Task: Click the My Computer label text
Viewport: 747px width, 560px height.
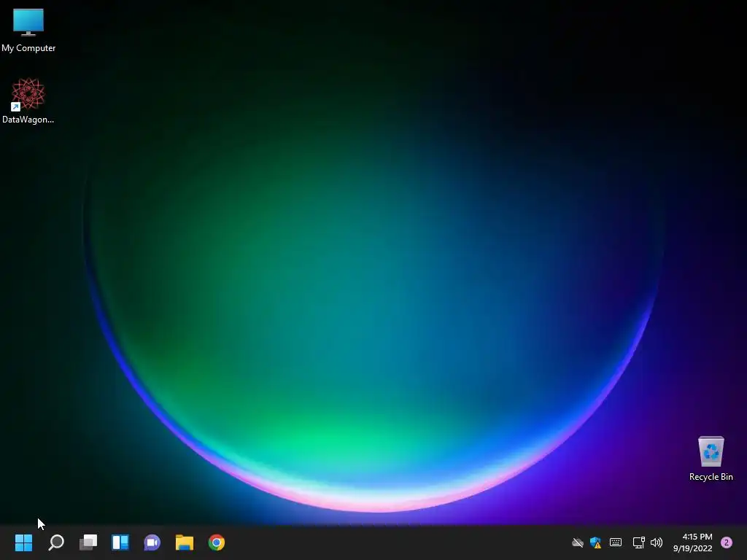Action: tap(28, 48)
